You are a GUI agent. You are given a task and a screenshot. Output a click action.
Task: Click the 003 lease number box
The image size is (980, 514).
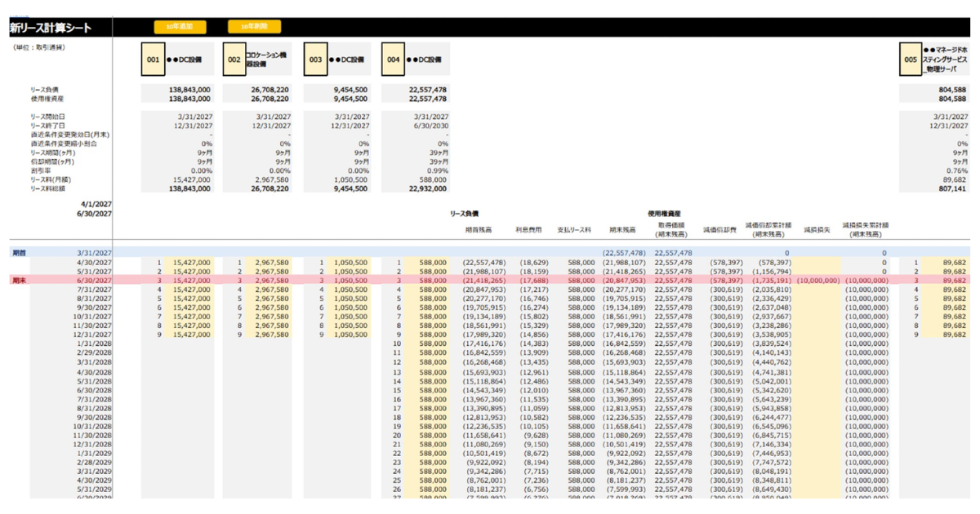pyautogui.click(x=315, y=60)
